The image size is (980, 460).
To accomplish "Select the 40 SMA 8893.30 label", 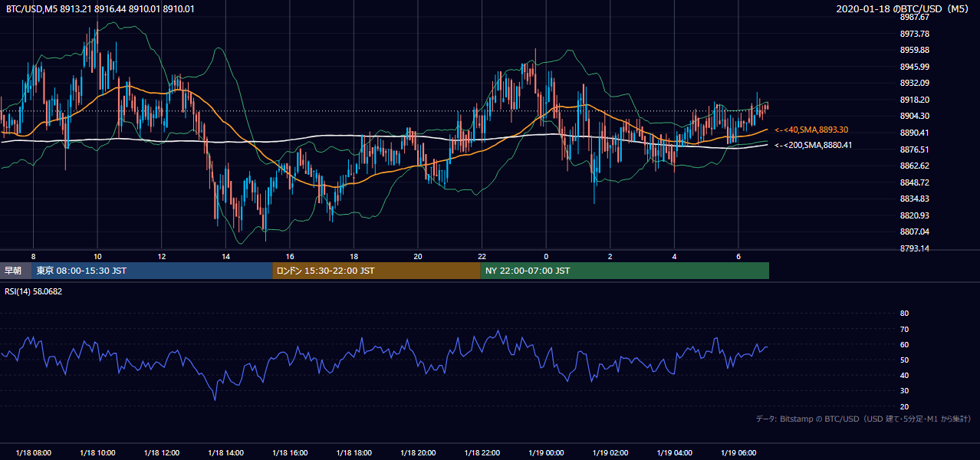I will pos(811,130).
